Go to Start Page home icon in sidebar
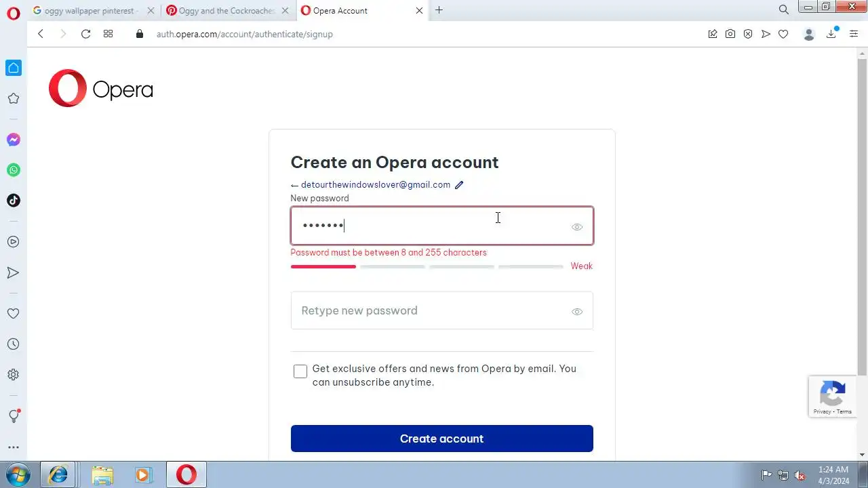Screen dimensions: 868x488 pos(13,68)
